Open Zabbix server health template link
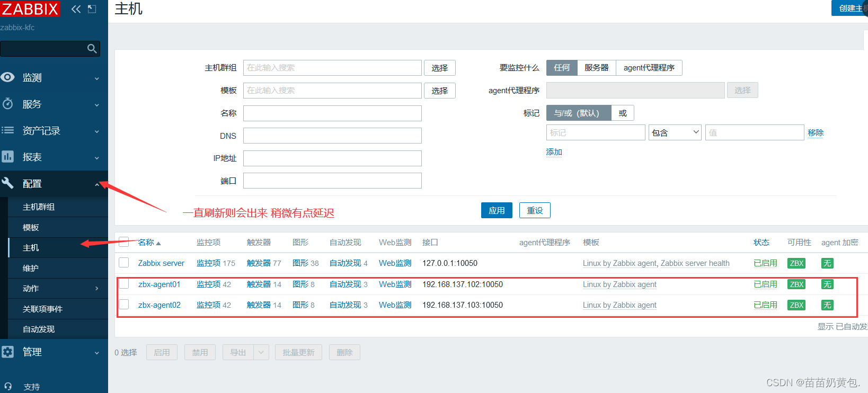 tap(695, 263)
